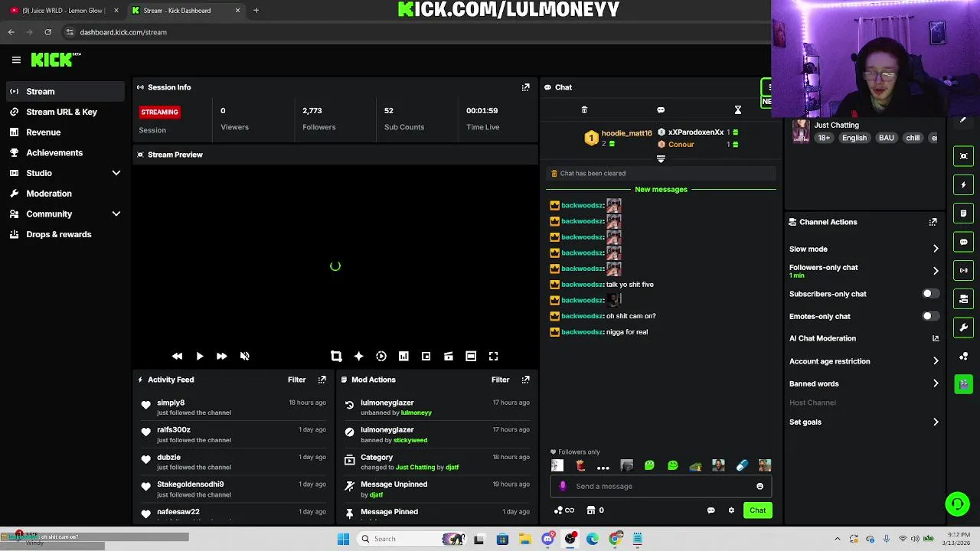Click the green Chat send button
980x551 pixels.
[757, 510]
